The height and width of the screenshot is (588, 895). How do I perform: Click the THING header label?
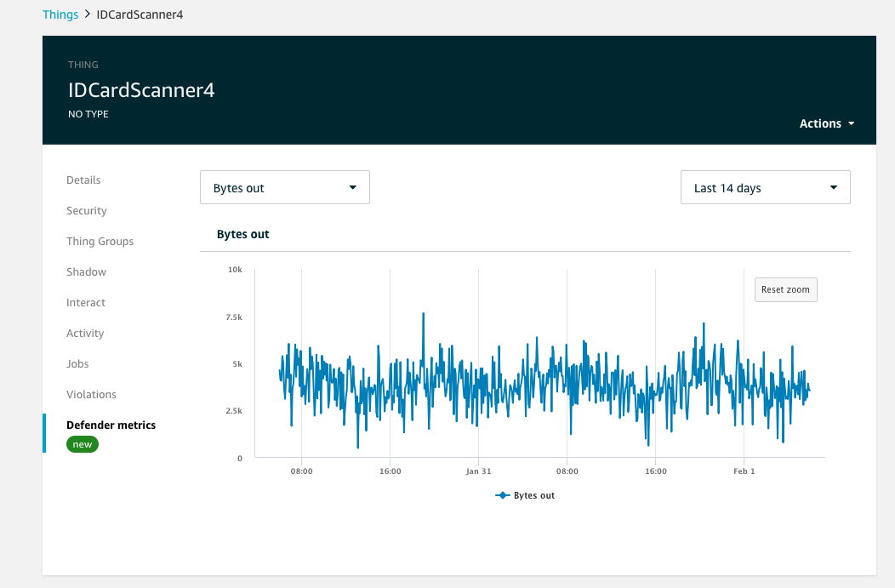(83, 65)
